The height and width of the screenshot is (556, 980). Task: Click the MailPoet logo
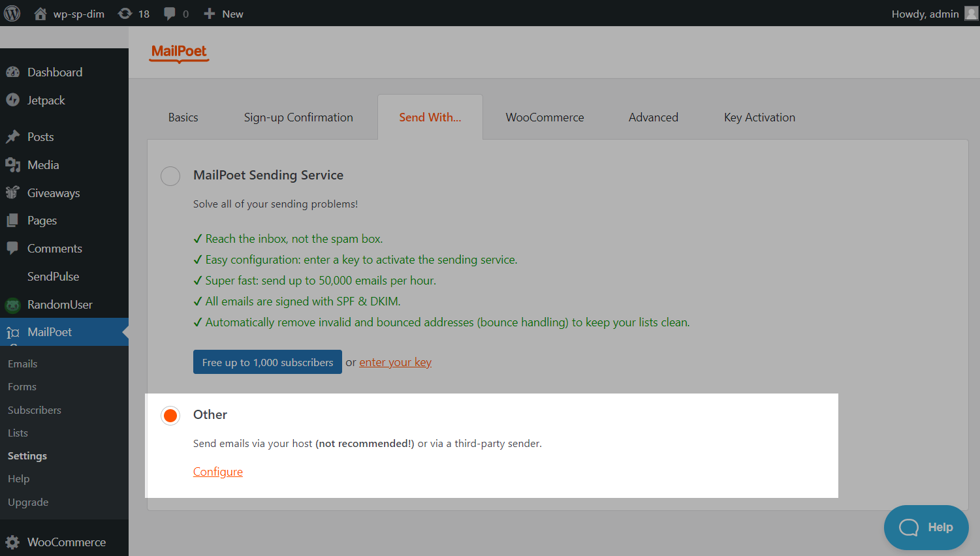coord(179,52)
